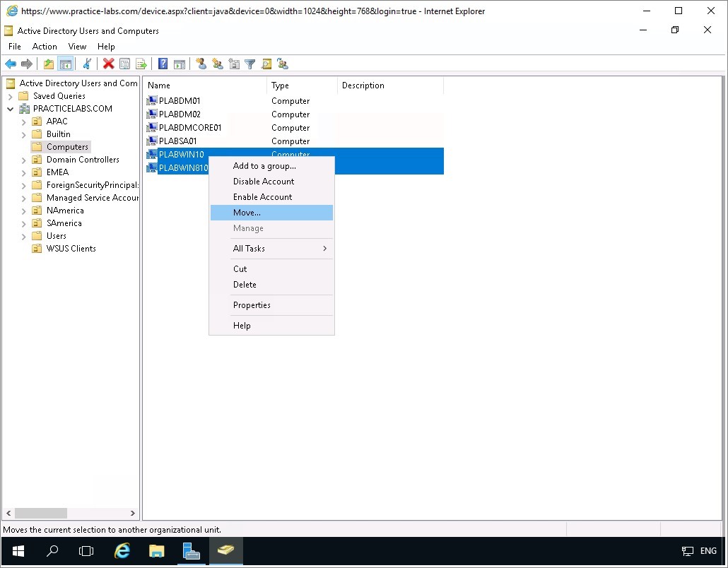Viewport: 728px width, 568px height.
Task: Click the Up one level folder icon
Action: [48, 64]
